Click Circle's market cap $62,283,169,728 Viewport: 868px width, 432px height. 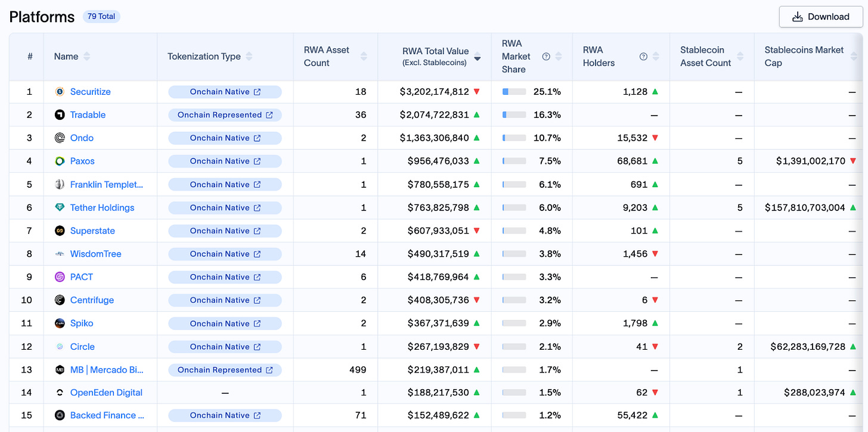click(x=808, y=346)
